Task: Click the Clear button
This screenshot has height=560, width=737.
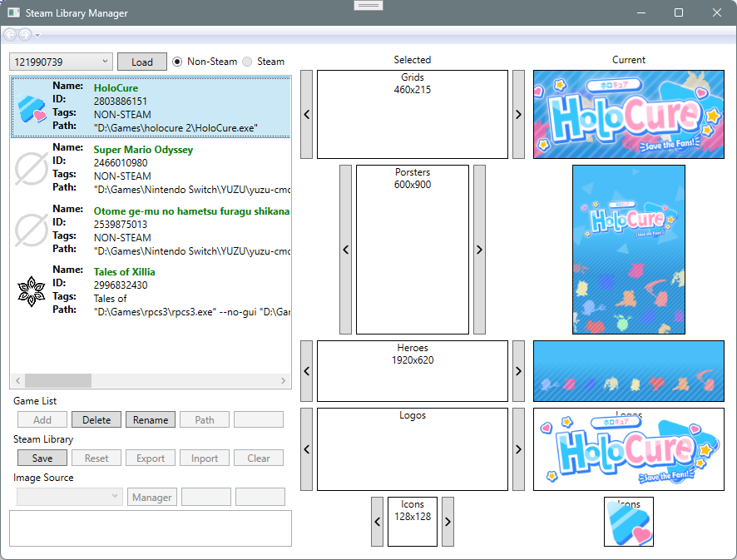Action: point(259,458)
